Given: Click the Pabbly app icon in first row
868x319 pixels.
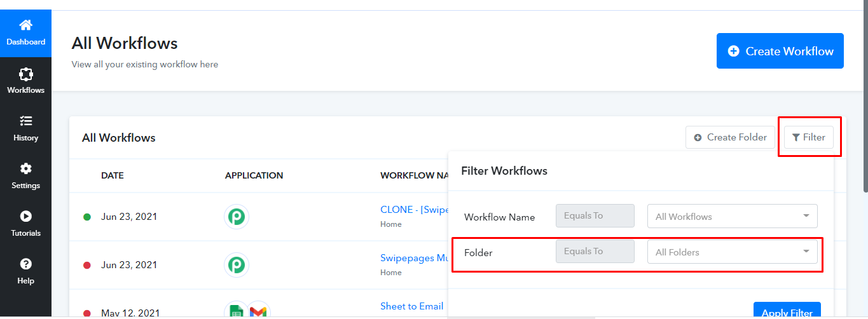Looking at the screenshot, I should [237, 217].
